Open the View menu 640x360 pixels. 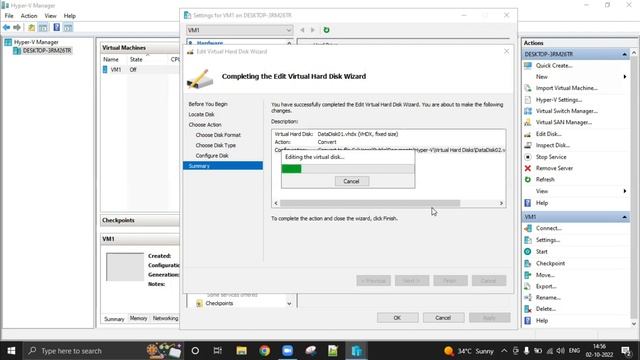coord(50,16)
